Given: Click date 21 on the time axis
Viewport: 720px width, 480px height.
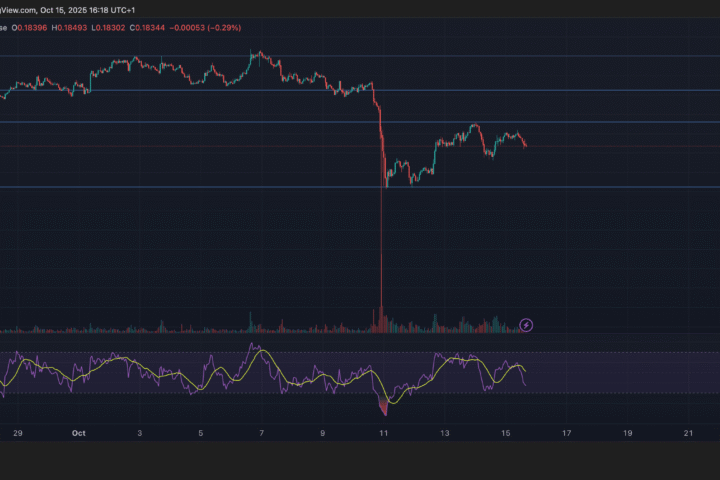Looking at the screenshot, I should pyautogui.click(x=688, y=433).
